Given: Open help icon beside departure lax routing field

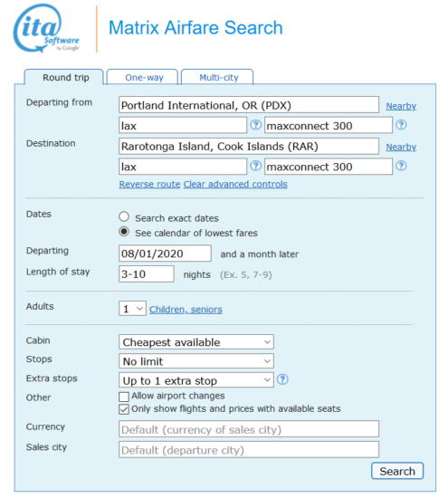Looking at the screenshot, I should pos(255,125).
